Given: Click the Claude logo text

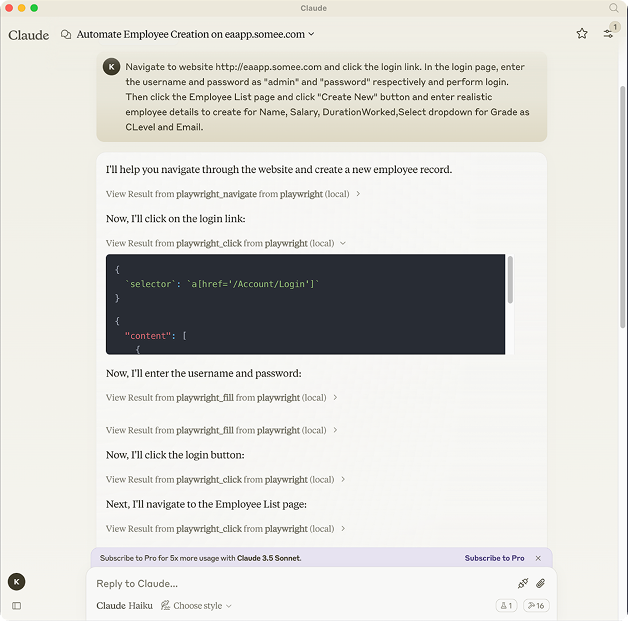Looking at the screenshot, I should point(28,35).
